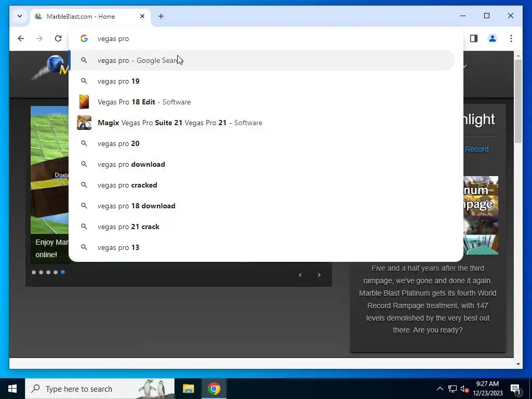Click the taskbar 'Type here to search' box
This screenshot has width=532, height=399.
click(x=100, y=389)
